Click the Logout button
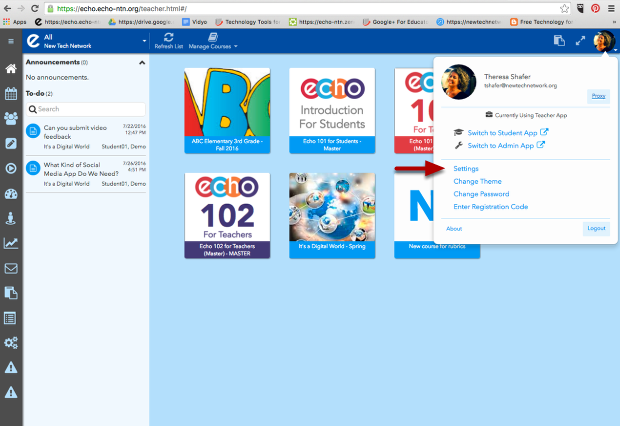 [596, 229]
